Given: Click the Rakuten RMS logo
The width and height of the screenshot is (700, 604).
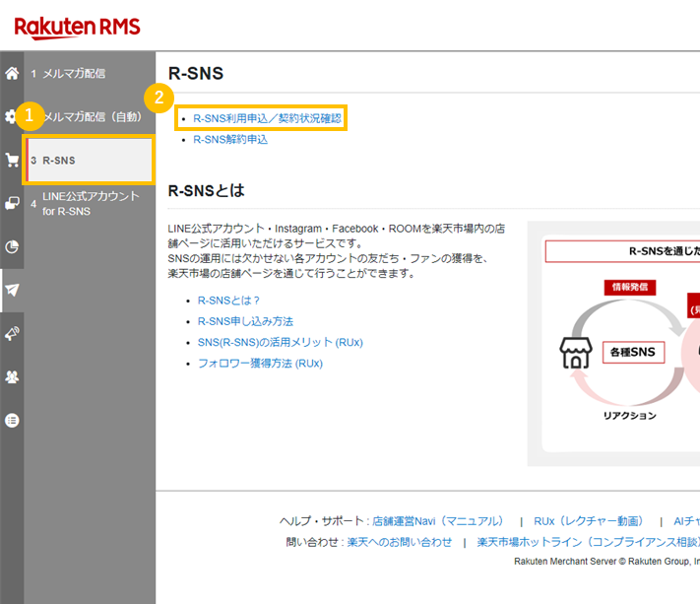Looking at the screenshot, I should pos(77,26).
